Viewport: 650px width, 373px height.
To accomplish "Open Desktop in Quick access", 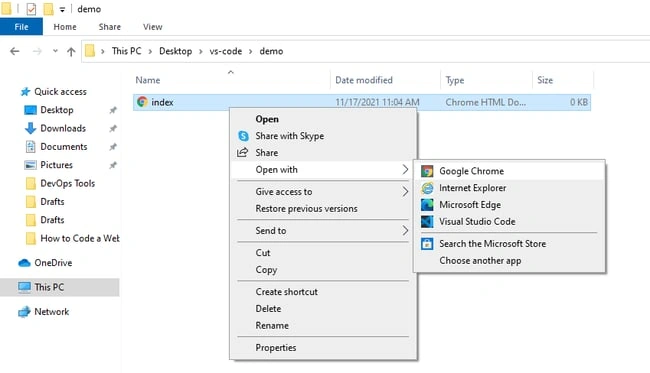I will tap(57, 110).
